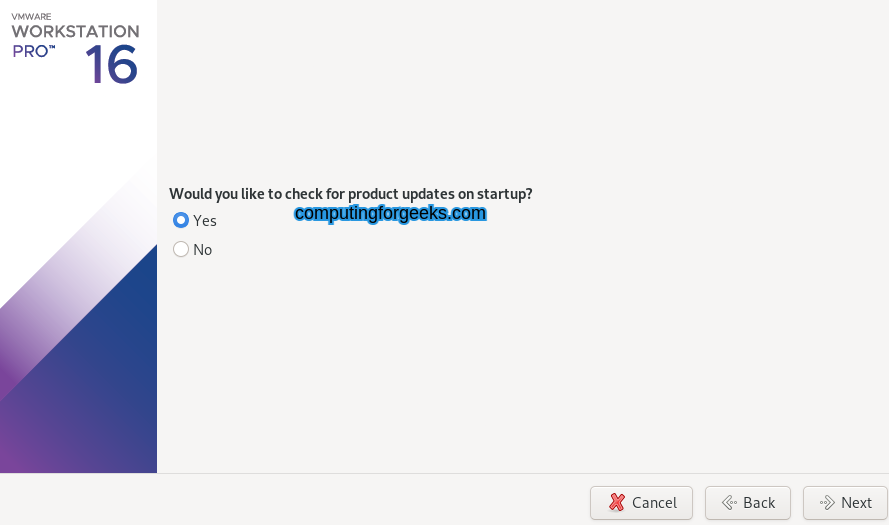Click the "Yes" option label text
This screenshot has width=889, height=525.
205,220
